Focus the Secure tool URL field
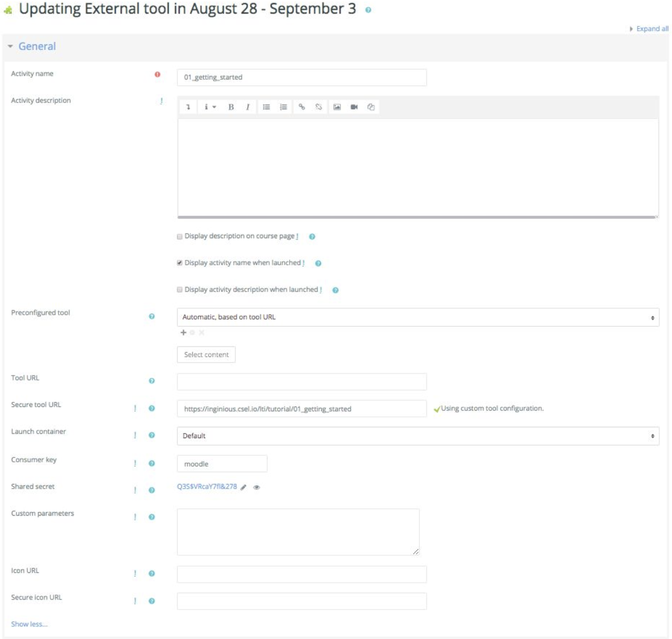 (302, 408)
